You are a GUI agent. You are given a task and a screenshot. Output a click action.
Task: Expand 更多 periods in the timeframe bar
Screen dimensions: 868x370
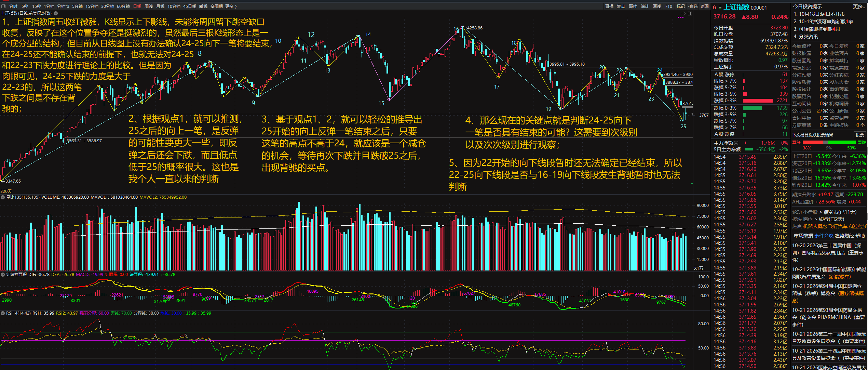click(231, 6)
